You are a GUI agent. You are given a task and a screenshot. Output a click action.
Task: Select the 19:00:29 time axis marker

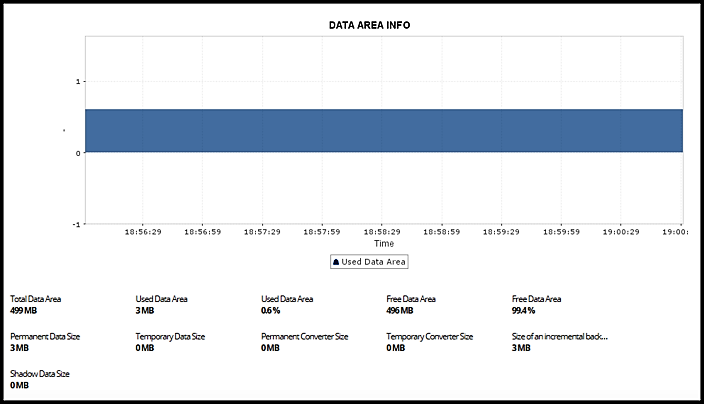click(x=621, y=232)
